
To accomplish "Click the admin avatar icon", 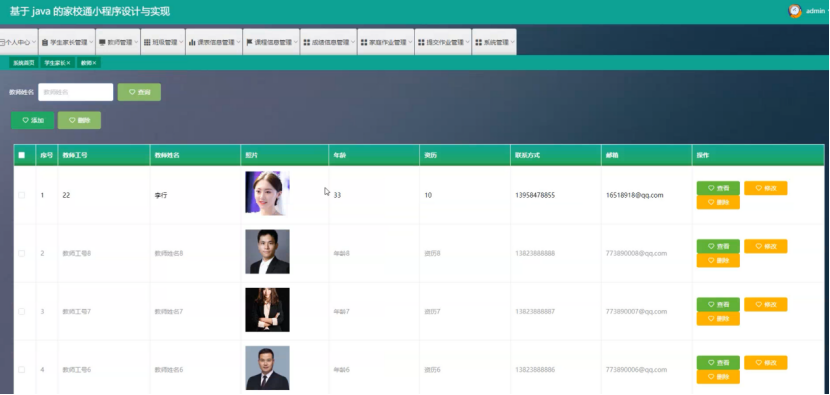I will tap(795, 11).
